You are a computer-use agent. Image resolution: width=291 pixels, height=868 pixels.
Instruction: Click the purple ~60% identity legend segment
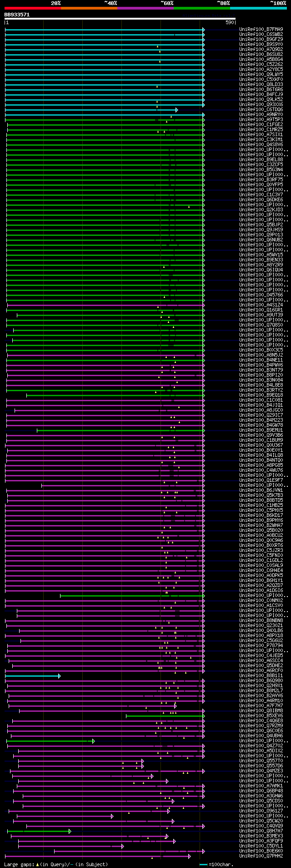145,8
